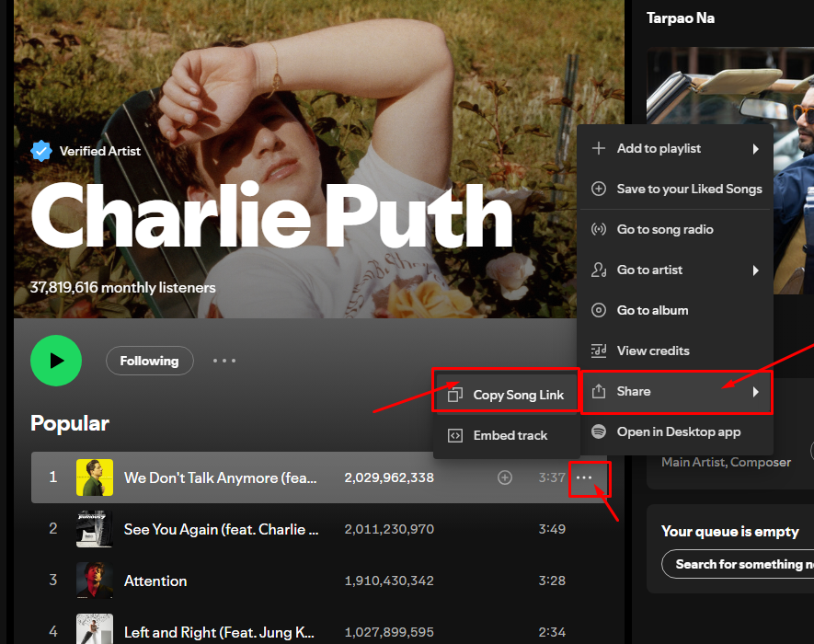Click the radio waves icon in the menu

point(599,229)
